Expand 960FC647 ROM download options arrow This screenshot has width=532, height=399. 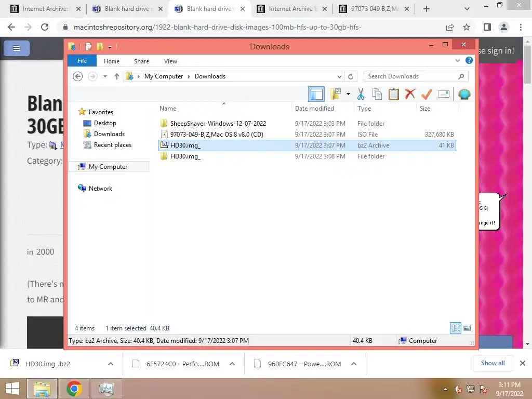(353, 364)
